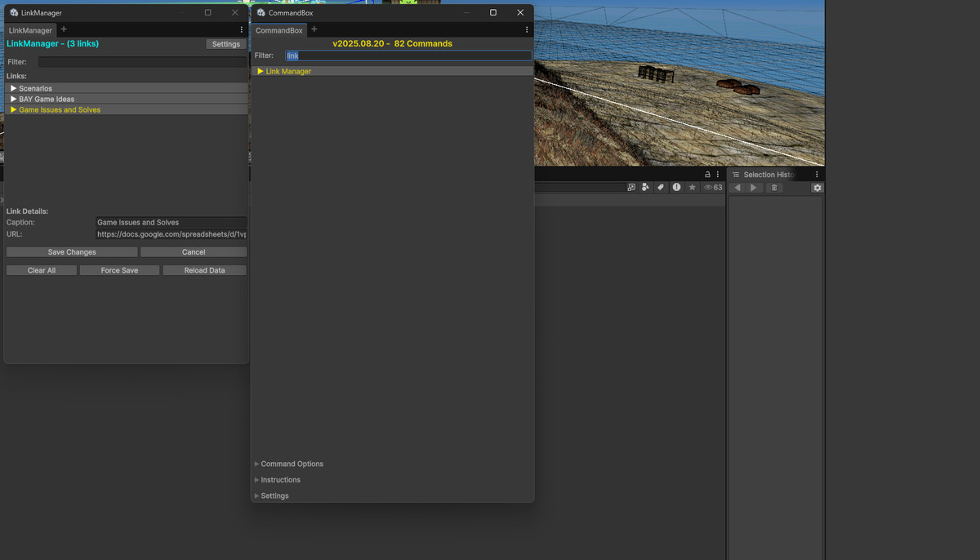Click the error exclamation filter icon
This screenshot has height=560, width=980.
point(676,188)
